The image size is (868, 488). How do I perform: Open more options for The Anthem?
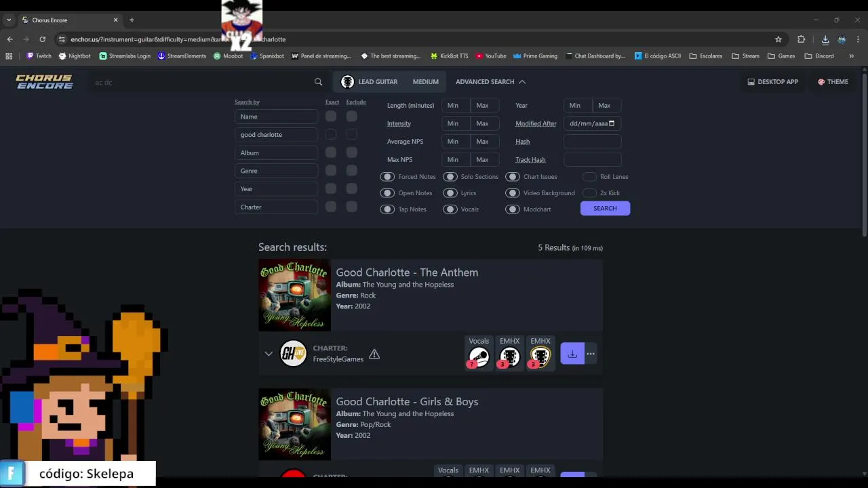click(x=591, y=354)
